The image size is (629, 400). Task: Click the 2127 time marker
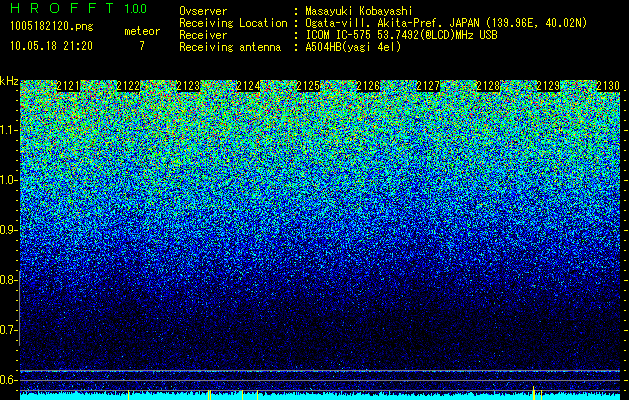(x=428, y=86)
